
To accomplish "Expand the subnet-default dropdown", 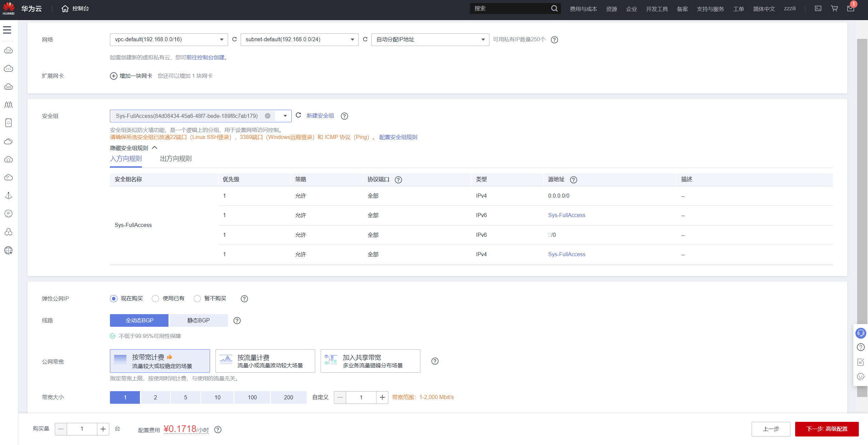I will 300,40.
